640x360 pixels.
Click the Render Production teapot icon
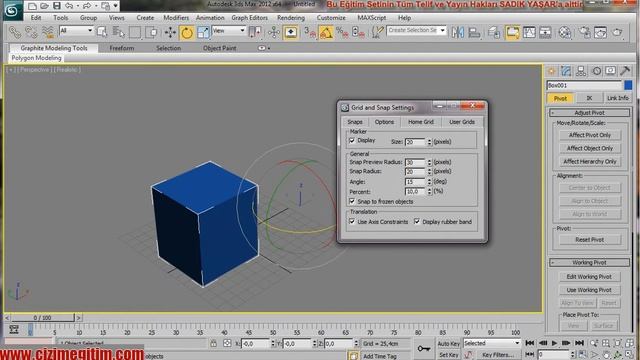coord(617,32)
